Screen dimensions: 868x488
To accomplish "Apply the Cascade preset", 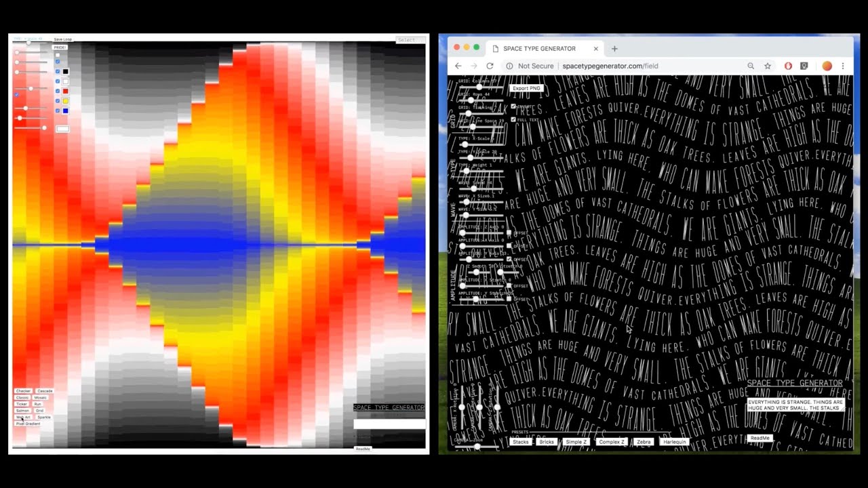I will point(45,391).
